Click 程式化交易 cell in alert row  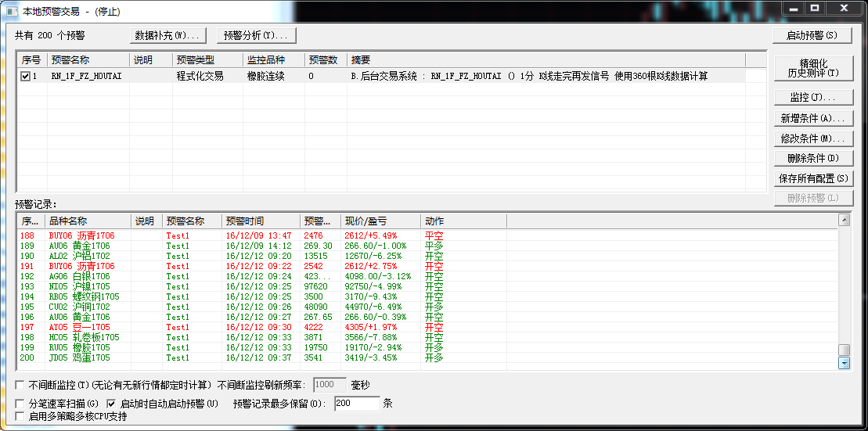pos(200,77)
